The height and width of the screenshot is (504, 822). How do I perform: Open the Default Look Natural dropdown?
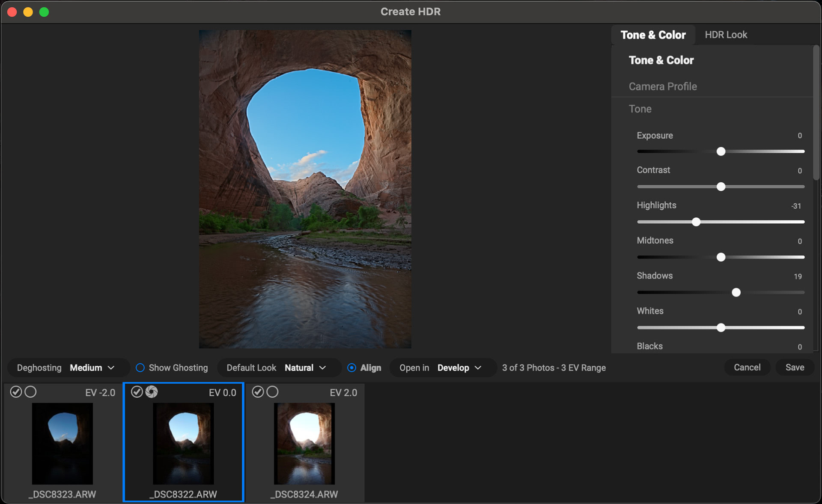click(x=305, y=368)
